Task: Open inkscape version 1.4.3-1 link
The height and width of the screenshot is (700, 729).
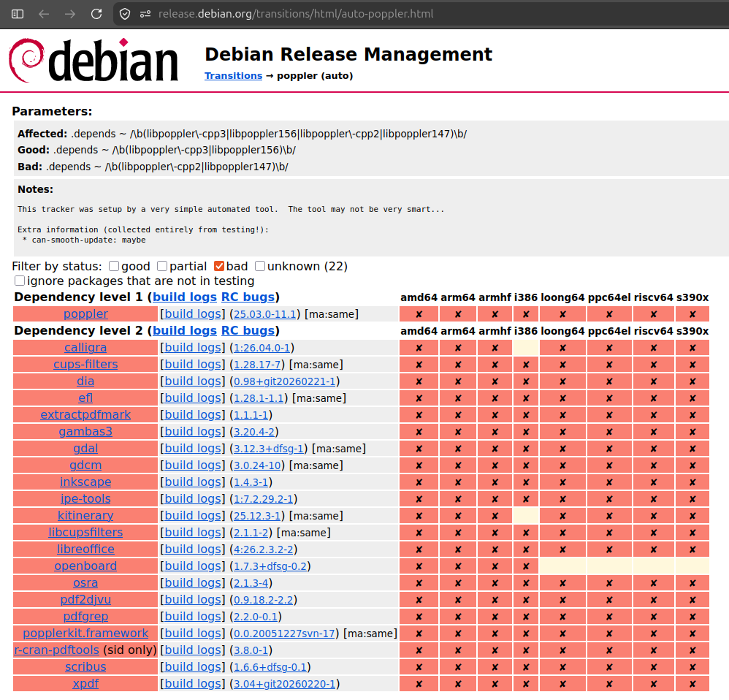Action: click(251, 482)
